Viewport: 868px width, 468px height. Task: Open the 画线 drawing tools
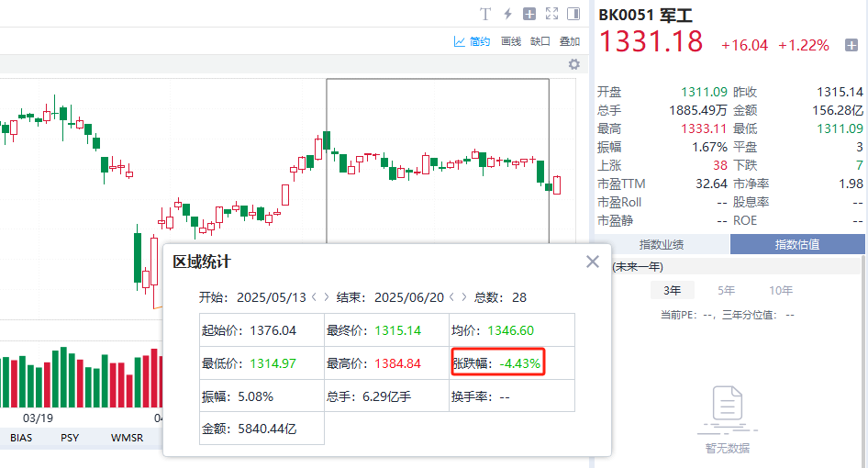[x=511, y=41]
